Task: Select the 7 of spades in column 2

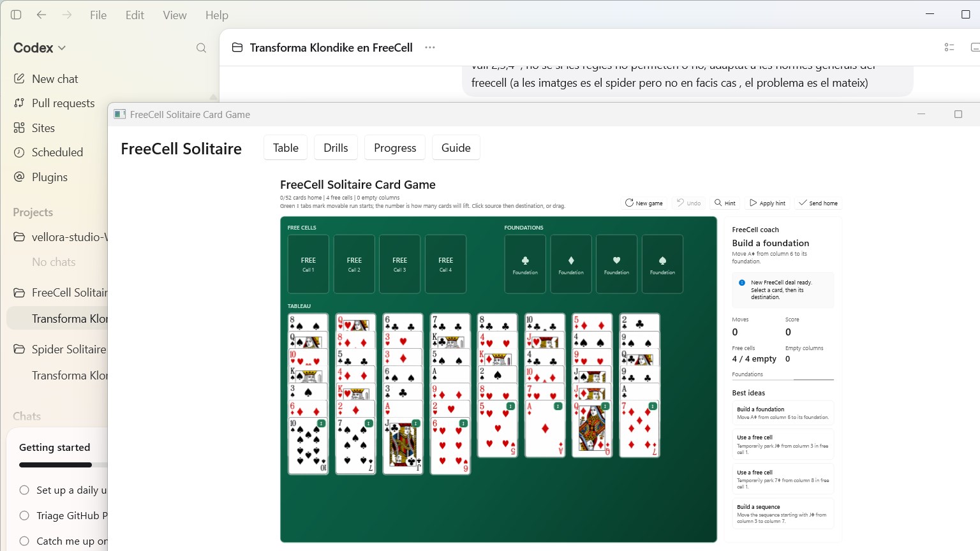Action: [355, 446]
